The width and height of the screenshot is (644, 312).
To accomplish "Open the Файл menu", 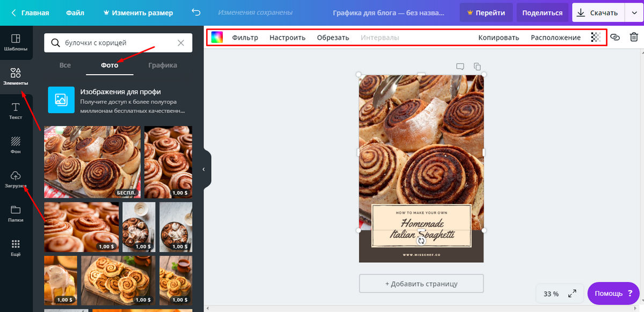I will point(75,13).
